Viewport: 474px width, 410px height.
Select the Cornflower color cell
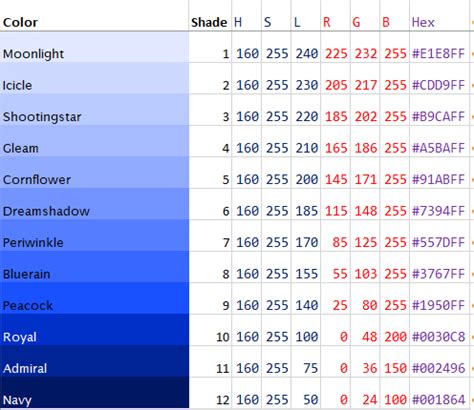94,172
